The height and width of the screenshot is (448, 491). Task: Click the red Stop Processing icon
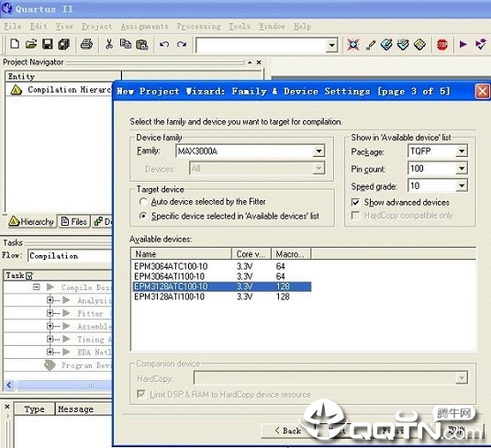click(442, 45)
